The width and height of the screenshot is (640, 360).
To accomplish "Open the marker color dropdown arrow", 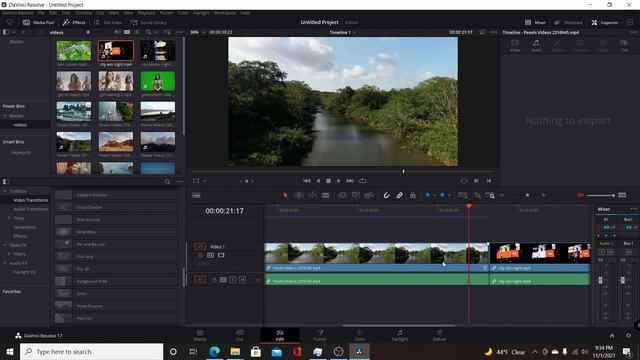I will click(x=449, y=196).
